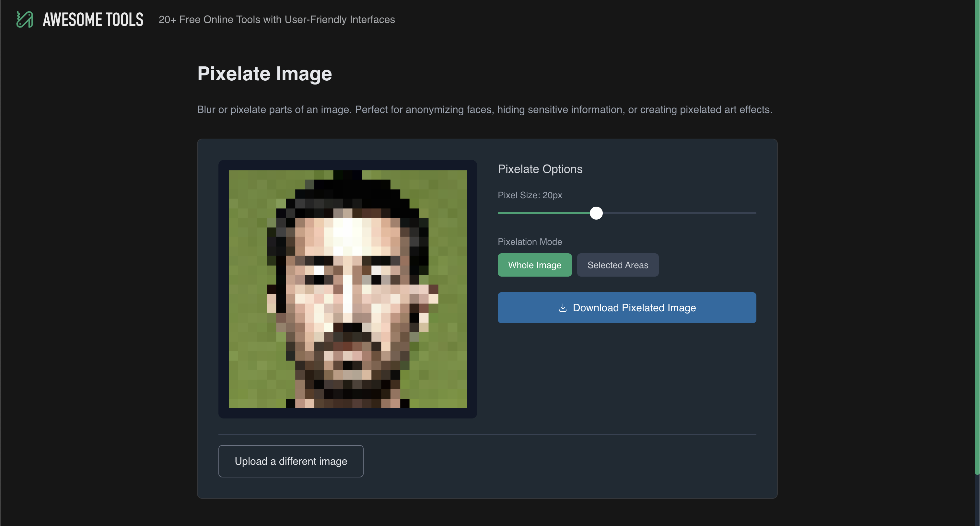980x526 pixels.
Task: Click the tool description paragraph
Action: coord(484,109)
